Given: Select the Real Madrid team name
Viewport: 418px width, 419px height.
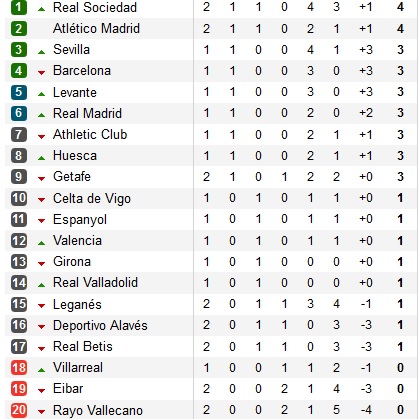Looking at the screenshot, I should (87, 113).
